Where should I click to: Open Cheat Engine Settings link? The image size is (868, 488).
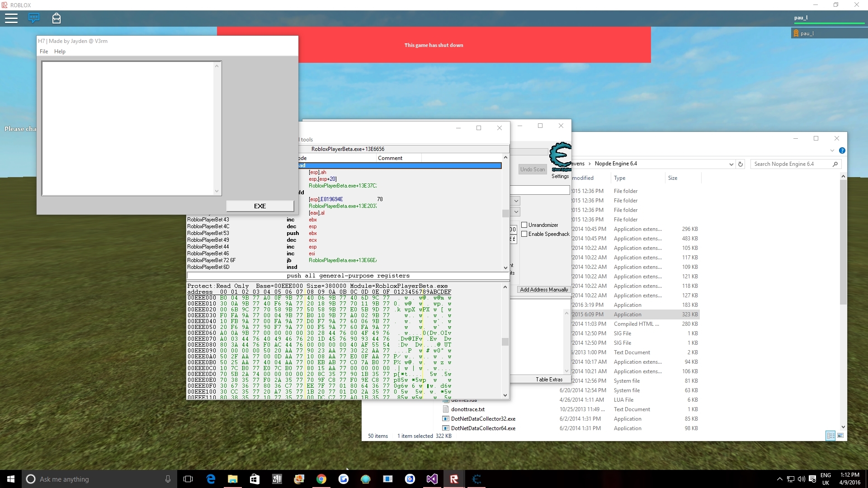pyautogui.click(x=560, y=176)
